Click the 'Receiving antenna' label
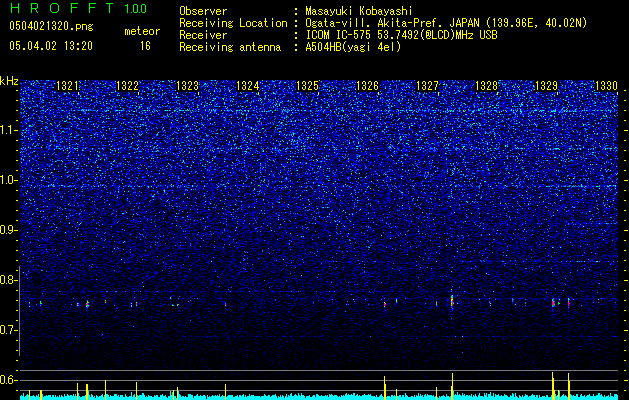 230,47
